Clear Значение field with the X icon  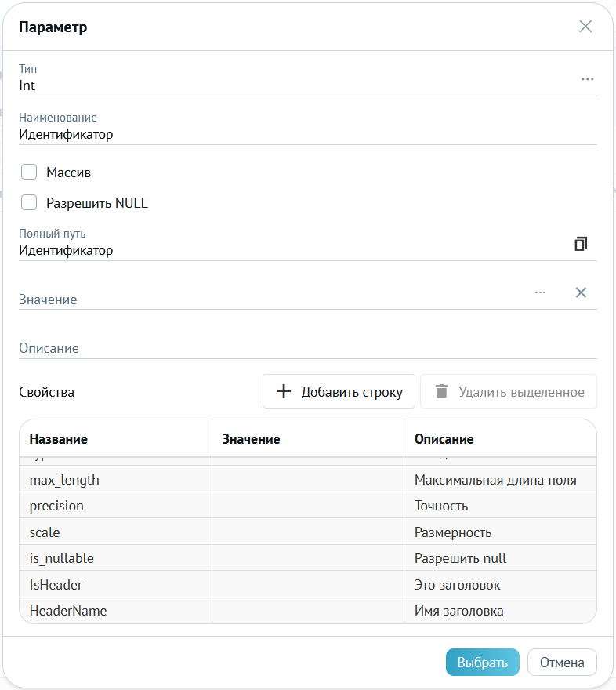click(x=581, y=292)
